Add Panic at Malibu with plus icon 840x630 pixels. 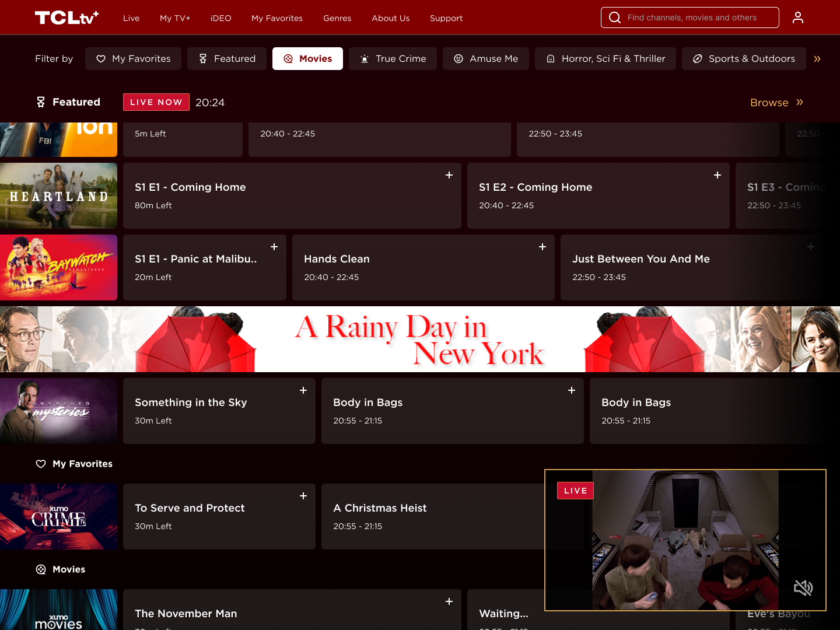pyautogui.click(x=274, y=247)
